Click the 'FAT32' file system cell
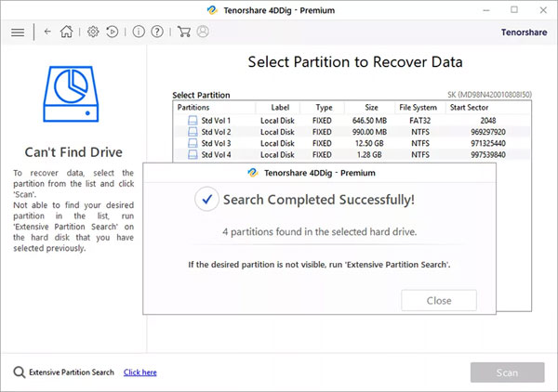 coord(420,121)
